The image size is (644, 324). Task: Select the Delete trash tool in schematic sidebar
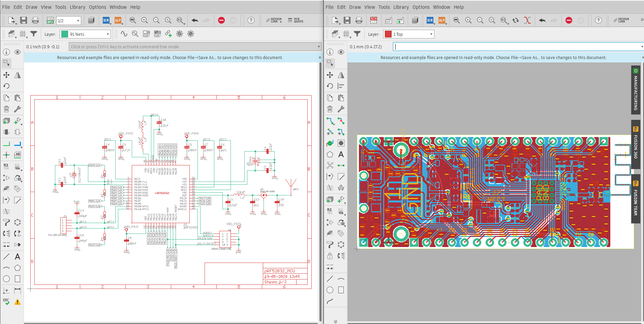(6, 109)
